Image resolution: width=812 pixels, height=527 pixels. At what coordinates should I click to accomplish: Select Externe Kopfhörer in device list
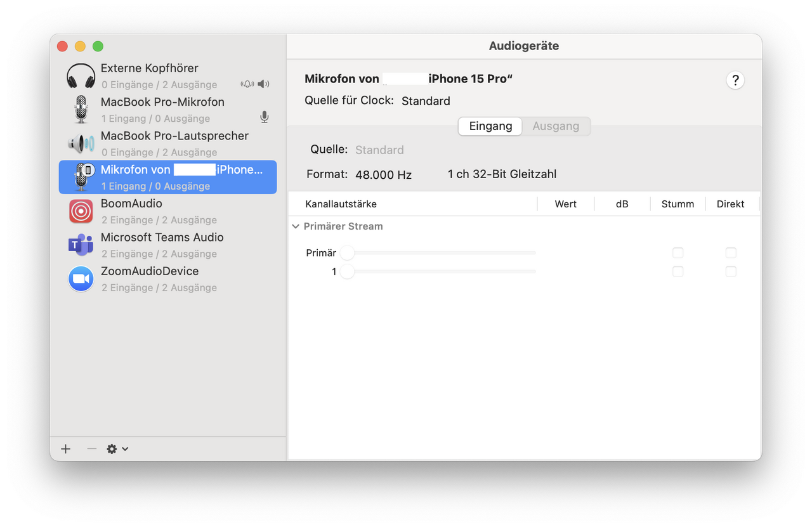(x=168, y=76)
